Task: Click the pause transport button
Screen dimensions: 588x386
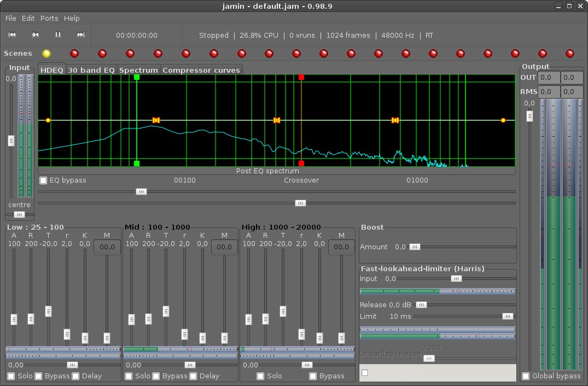Action: [x=58, y=35]
